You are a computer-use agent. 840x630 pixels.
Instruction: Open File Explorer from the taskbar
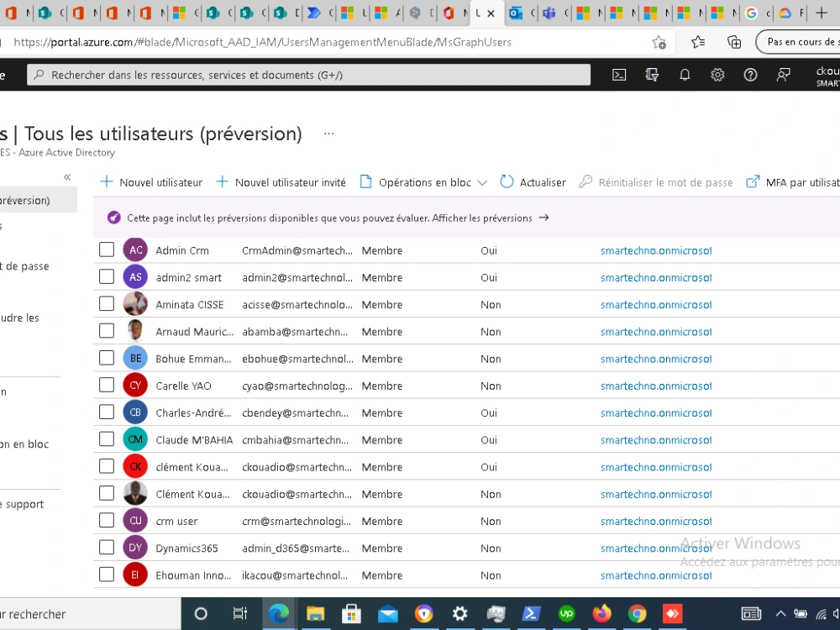[x=315, y=613]
